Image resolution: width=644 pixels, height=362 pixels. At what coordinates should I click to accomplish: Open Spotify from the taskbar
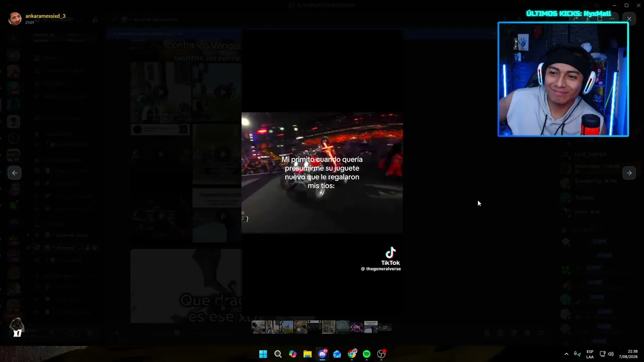(367, 354)
